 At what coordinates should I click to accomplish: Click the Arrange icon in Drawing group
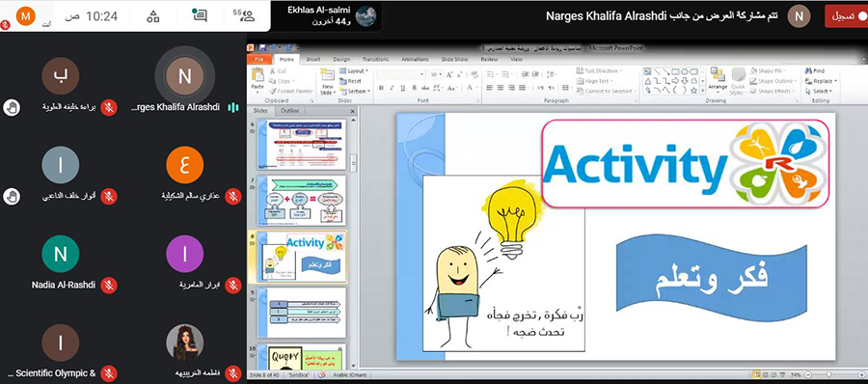point(718,81)
